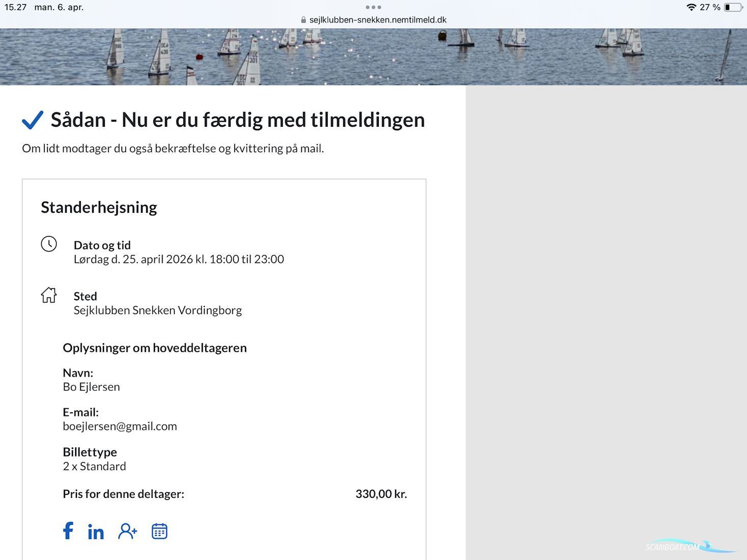Click the Standerhejsning event title
Viewport: 747px width, 560px height.
(99, 208)
